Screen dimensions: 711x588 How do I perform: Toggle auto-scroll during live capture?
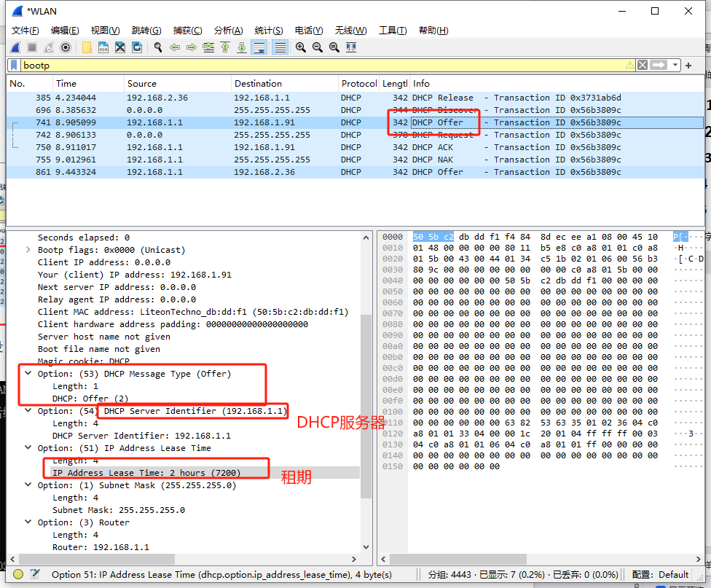[259, 47]
